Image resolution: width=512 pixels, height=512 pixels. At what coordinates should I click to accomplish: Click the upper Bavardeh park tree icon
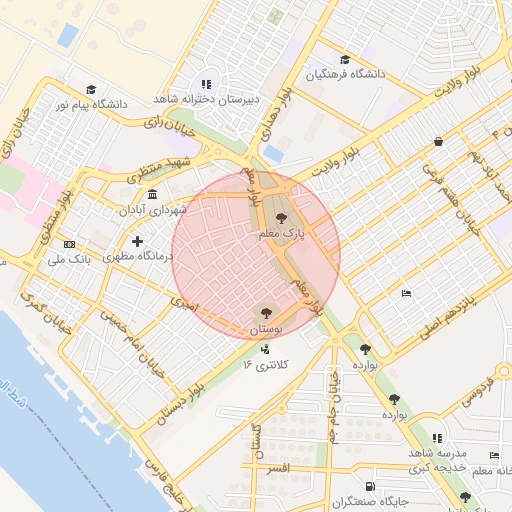coord(365,349)
